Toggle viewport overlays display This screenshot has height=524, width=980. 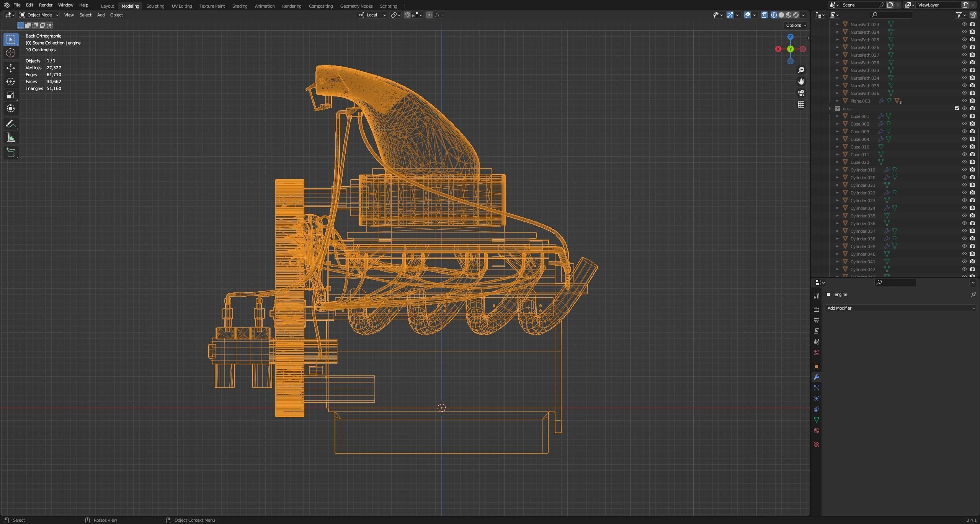click(747, 15)
